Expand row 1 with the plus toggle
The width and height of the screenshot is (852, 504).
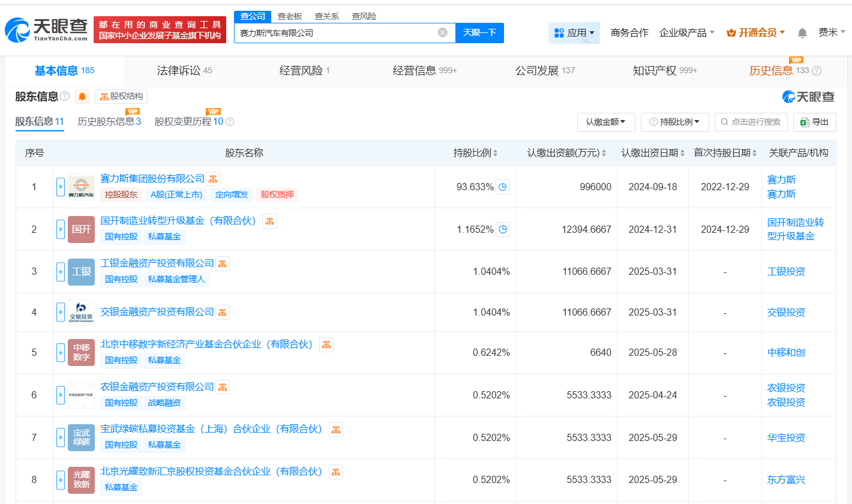[61, 187]
